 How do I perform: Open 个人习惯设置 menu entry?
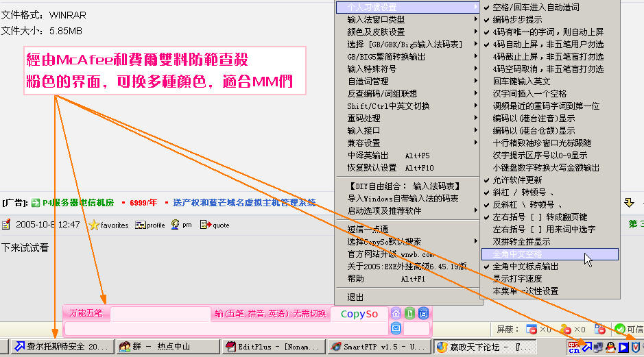tap(408, 8)
